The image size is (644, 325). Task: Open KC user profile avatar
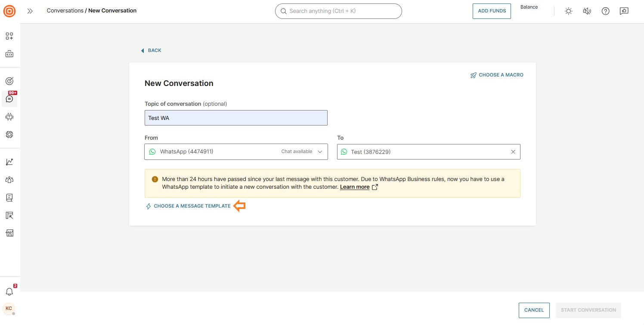coord(9,308)
